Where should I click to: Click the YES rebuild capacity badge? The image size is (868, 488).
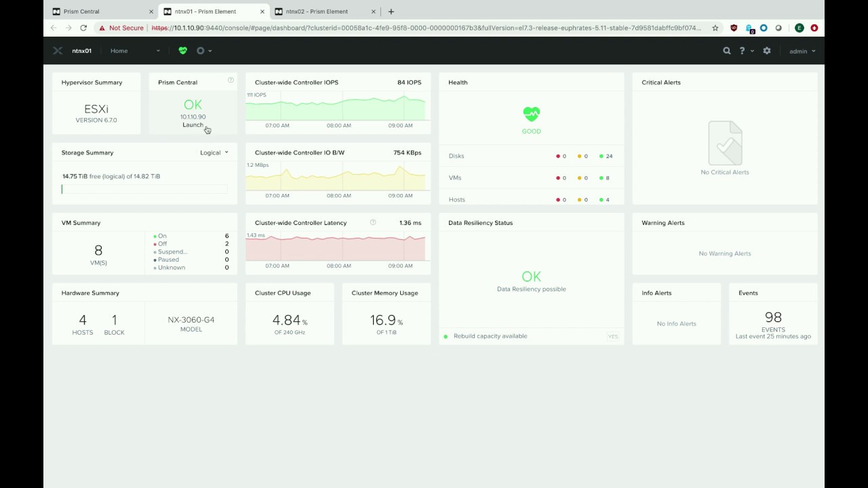[x=613, y=336]
